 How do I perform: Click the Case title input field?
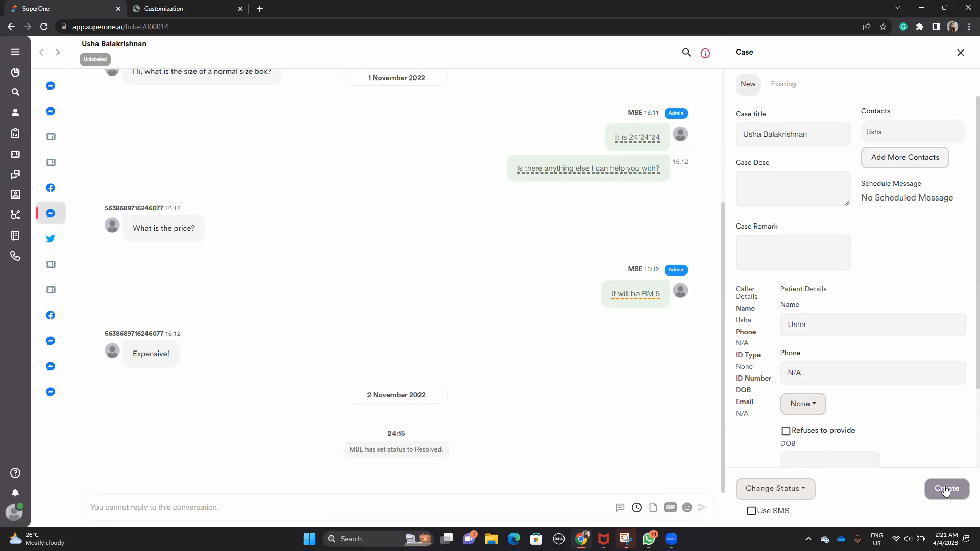tap(793, 134)
